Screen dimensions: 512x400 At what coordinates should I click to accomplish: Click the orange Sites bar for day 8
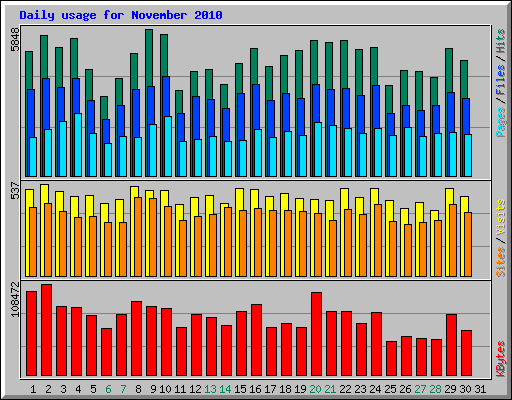tap(138, 237)
